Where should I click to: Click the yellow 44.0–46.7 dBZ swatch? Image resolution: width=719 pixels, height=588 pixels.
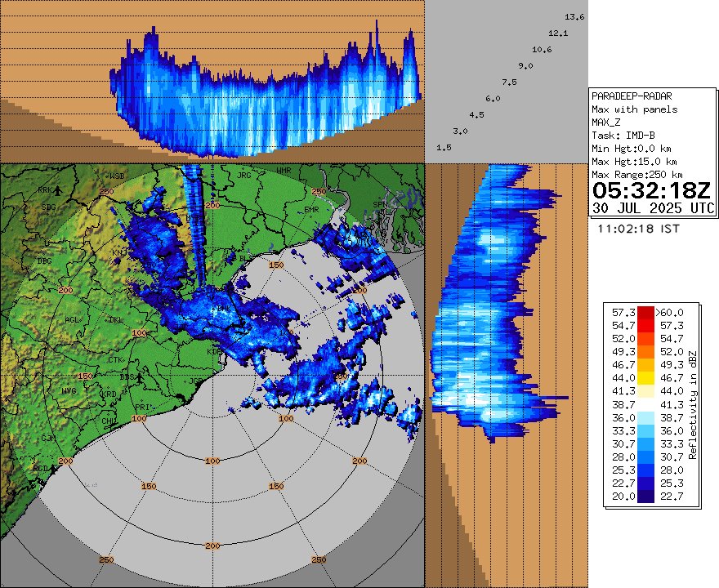(x=645, y=378)
